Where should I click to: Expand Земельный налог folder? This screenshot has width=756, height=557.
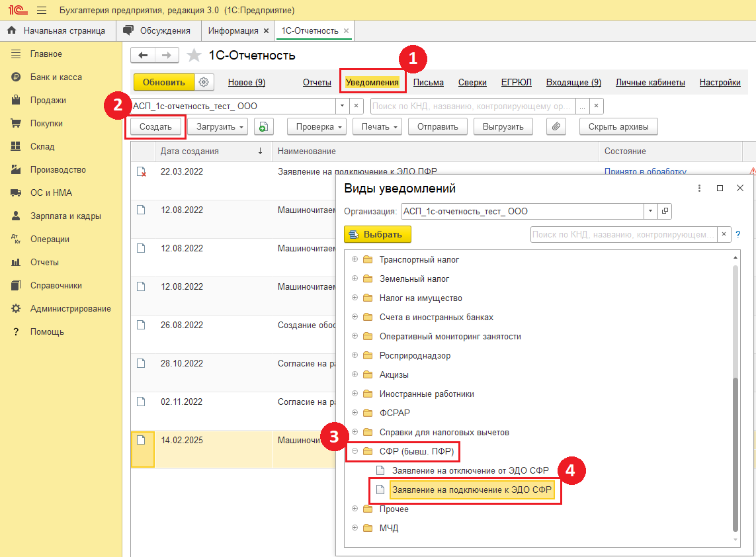355,278
